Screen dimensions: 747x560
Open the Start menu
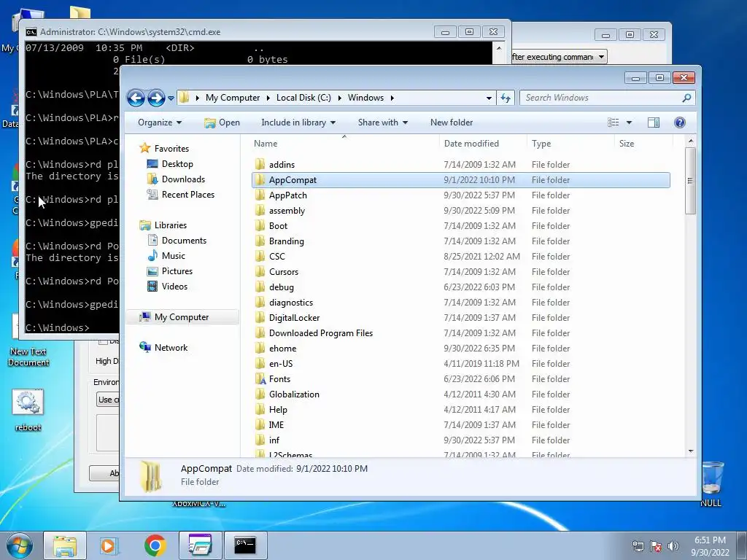pos(19,545)
